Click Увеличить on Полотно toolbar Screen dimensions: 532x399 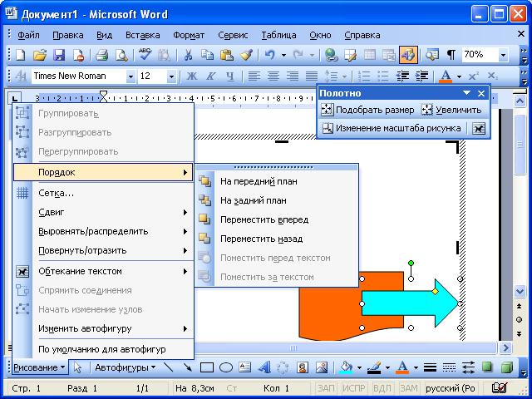(452, 110)
